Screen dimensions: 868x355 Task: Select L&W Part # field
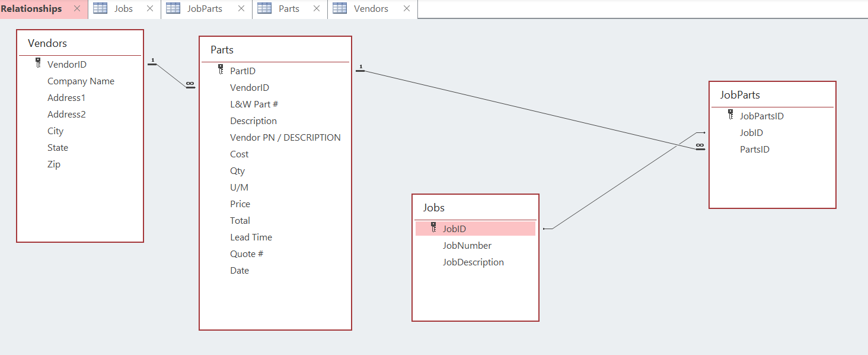[x=254, y=104]
